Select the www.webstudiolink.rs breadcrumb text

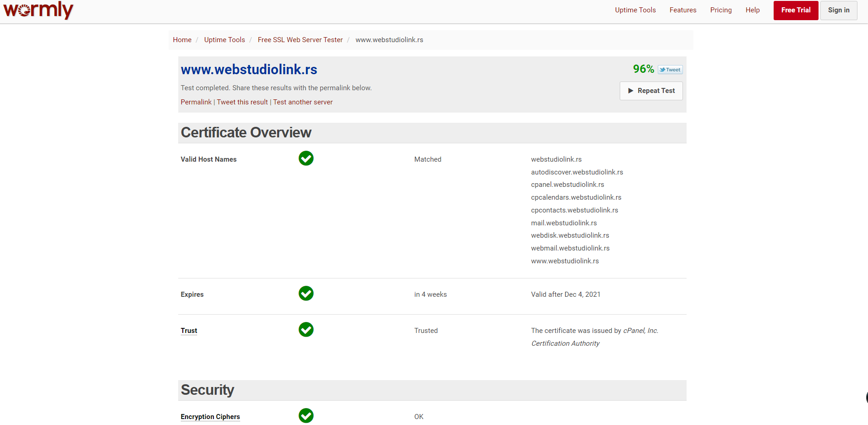[x=389, y=40]
